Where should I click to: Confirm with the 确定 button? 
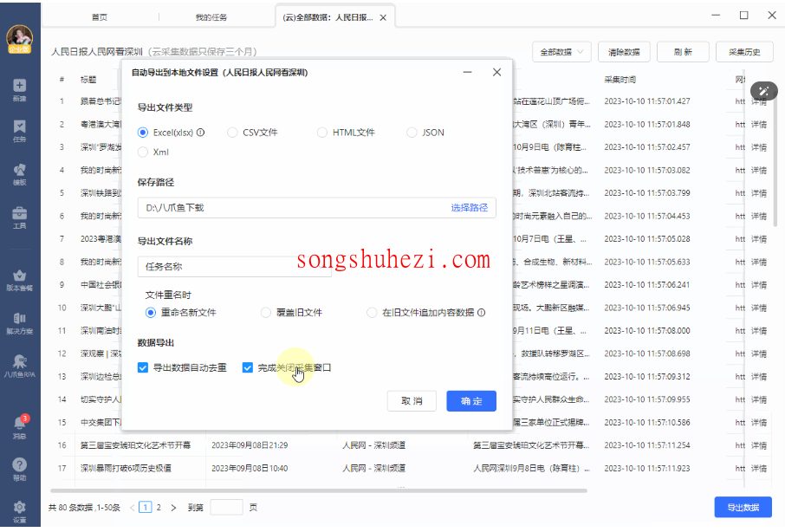pyautogui.click(x=471, y=401)
